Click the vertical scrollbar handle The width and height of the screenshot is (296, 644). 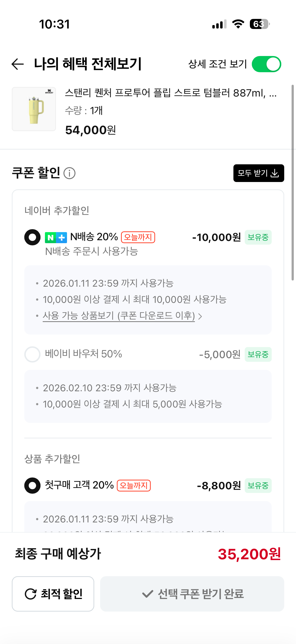[x=293, y=182]
